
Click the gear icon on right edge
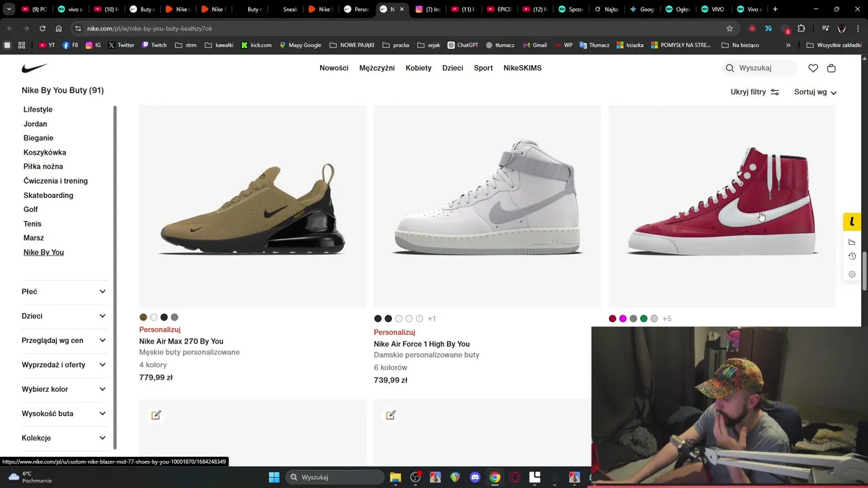[x=852, y=274]
